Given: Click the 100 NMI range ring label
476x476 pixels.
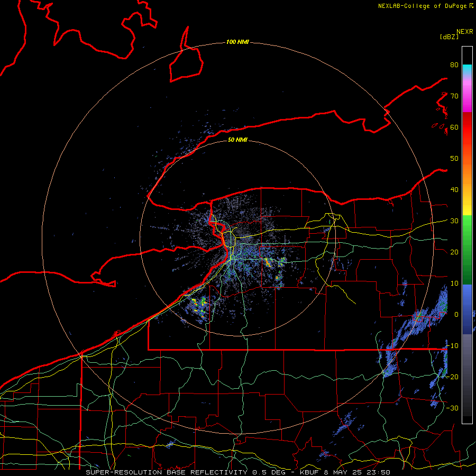Looking at the screenshot, I should click(237, 42).
